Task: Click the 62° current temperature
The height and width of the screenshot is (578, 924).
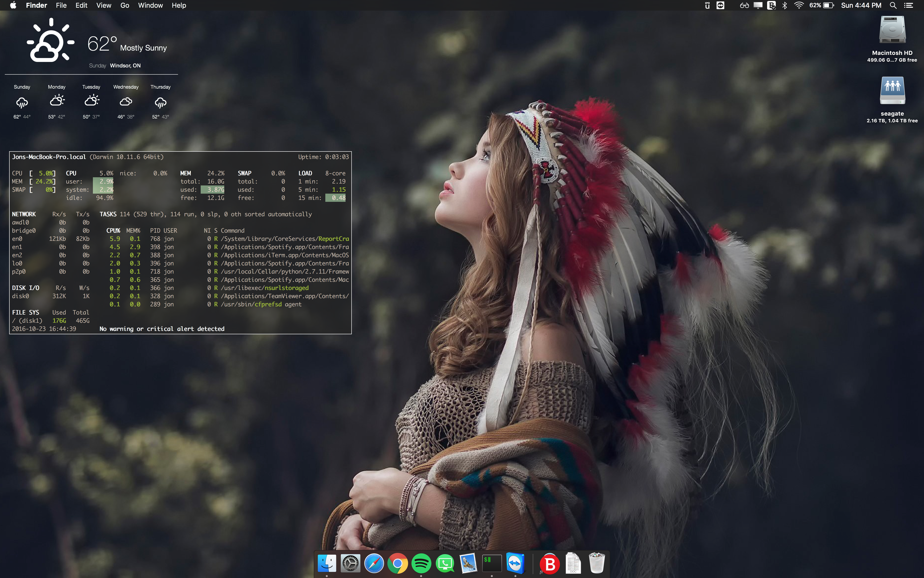Action: pyautogui.click(x=102, y=44)
